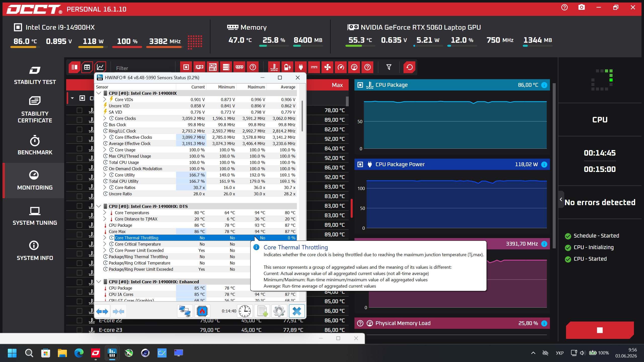The height and width of the screenshot is (362, 644).
Task: Reset monitoring values with the circular arrow
Action: coord(410,67)
